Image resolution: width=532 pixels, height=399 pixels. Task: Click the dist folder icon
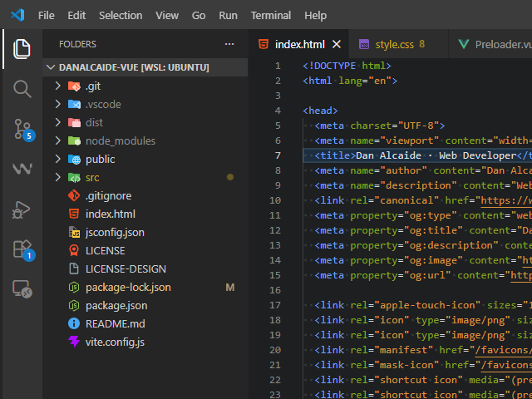click(74, 123)
